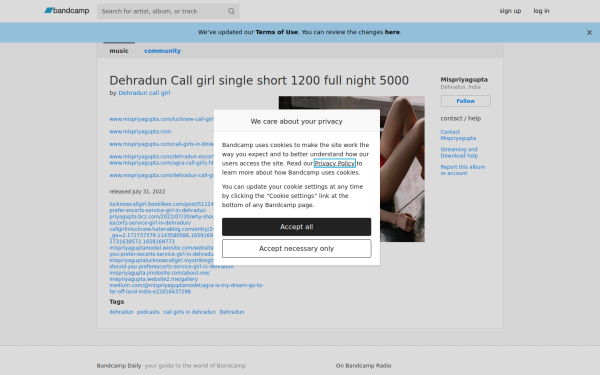
Task: Open Contact Mispriyagupta link
Action: click(x=458, y=135)
